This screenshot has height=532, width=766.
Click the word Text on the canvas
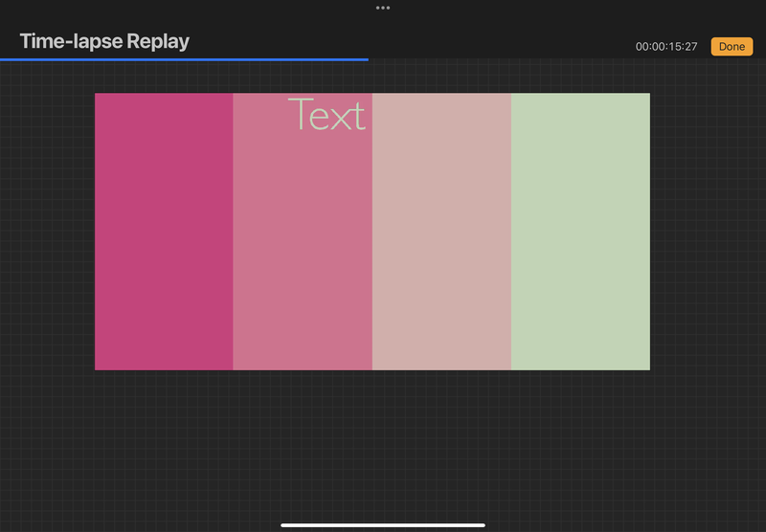coord(327,115)
